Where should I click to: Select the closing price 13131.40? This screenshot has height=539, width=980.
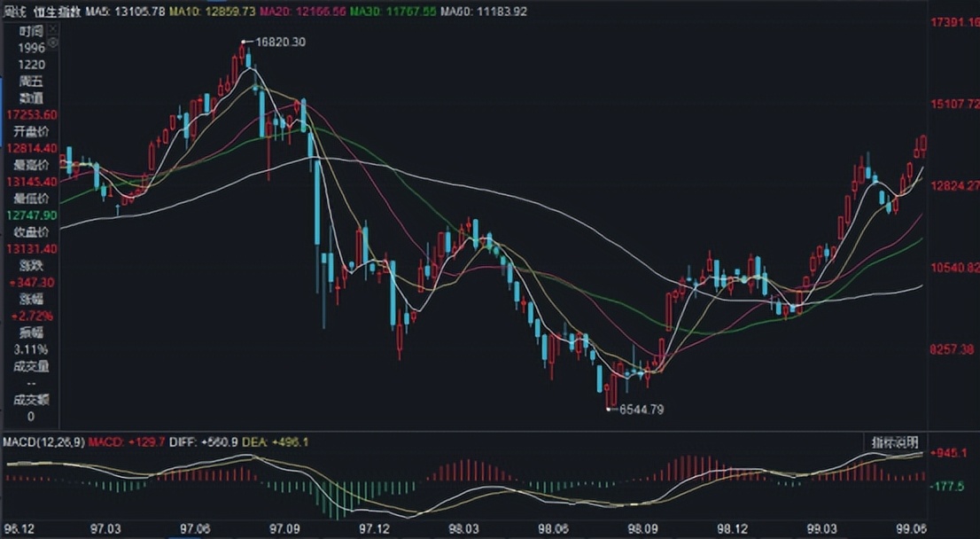(x=32, y=249)
